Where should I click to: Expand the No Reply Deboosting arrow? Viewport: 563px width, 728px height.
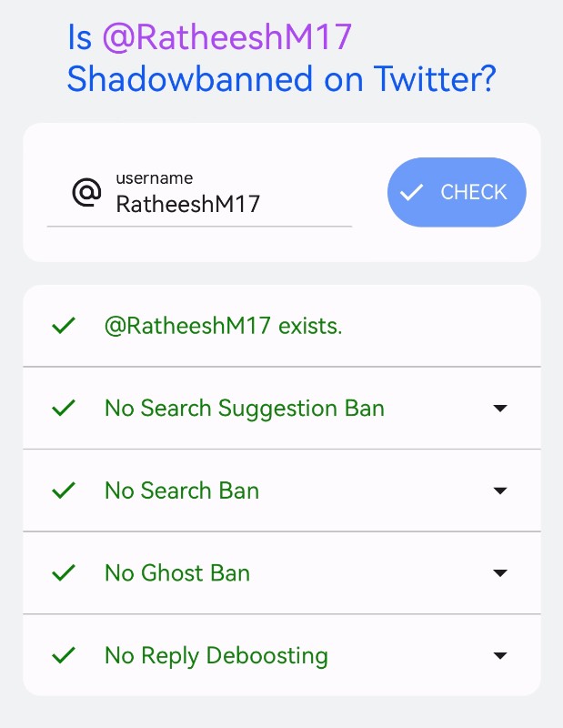coord(500,655)
